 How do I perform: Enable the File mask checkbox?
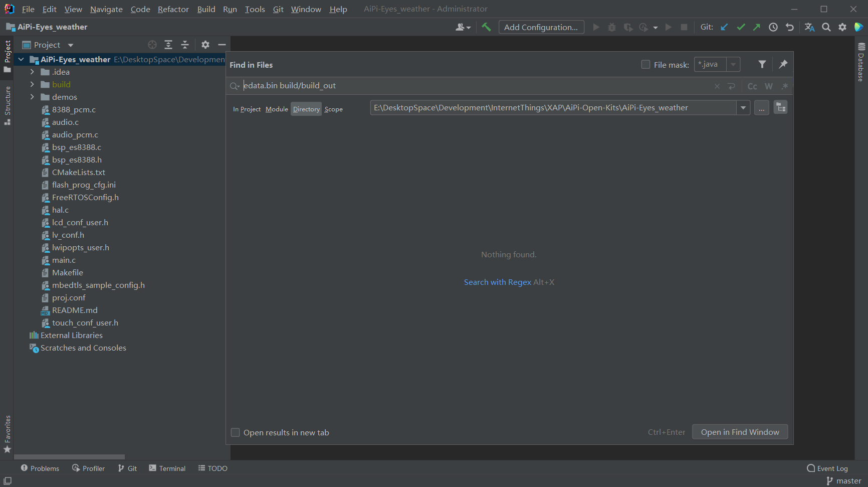pos(645,64)
